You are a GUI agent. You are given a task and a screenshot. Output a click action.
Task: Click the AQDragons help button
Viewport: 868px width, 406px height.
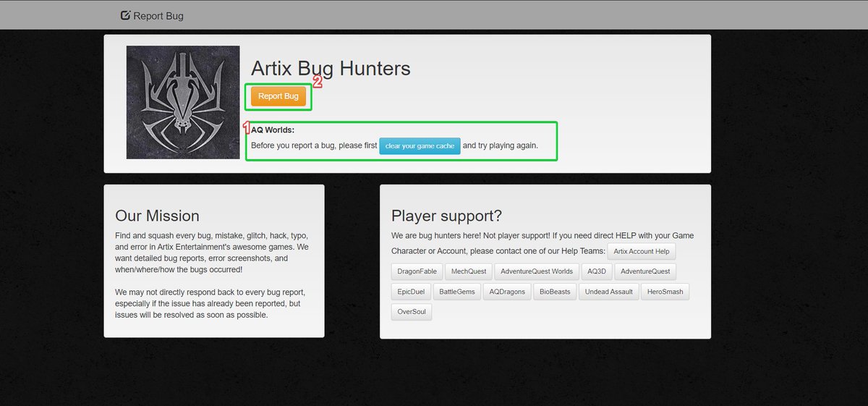click(x=509, y=292)
